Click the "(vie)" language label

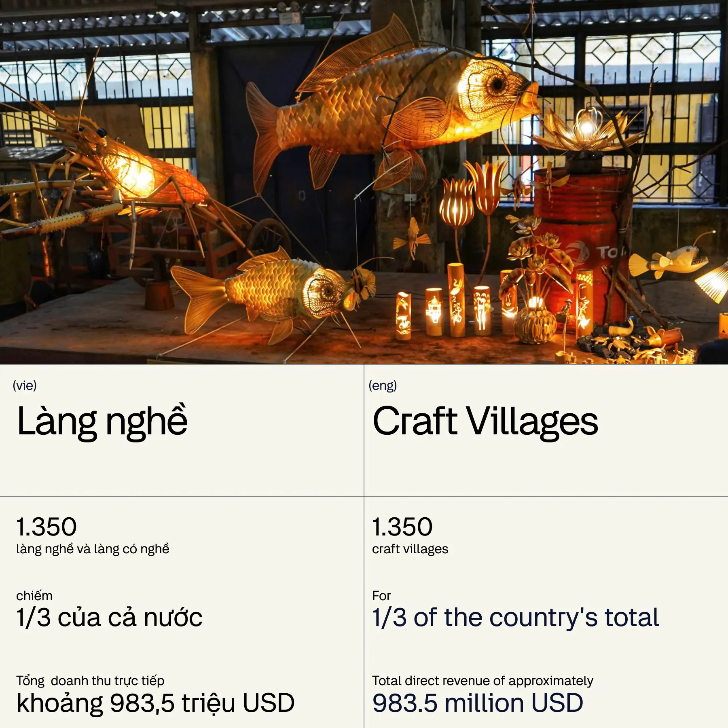coord(25,385)
